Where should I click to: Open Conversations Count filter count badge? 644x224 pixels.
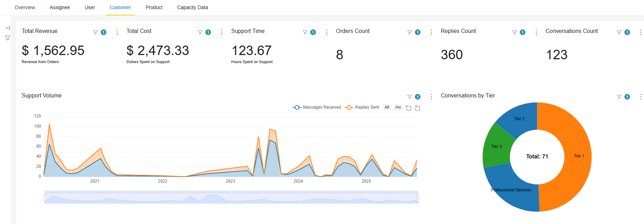(x=627, y=32)
